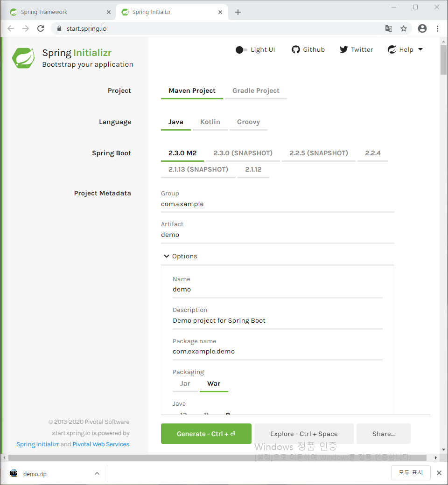Click the browser back arrow

coord(11,28)
